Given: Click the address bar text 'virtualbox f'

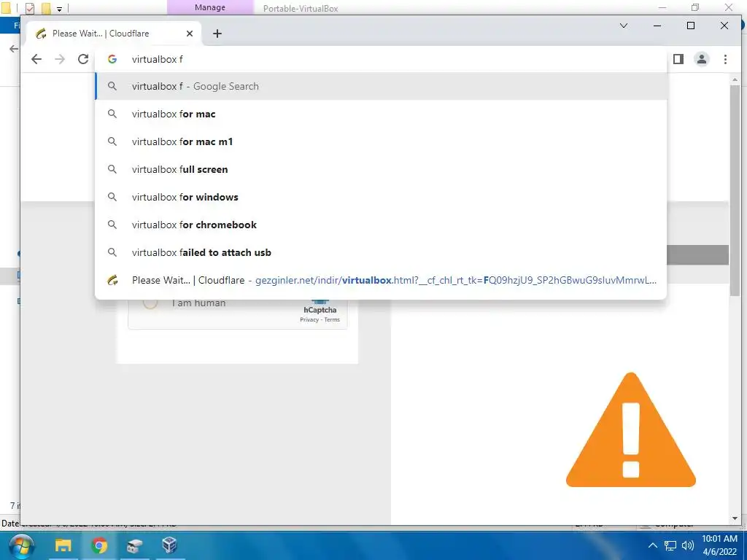Looking at the screenshot, I should point(158,59).
